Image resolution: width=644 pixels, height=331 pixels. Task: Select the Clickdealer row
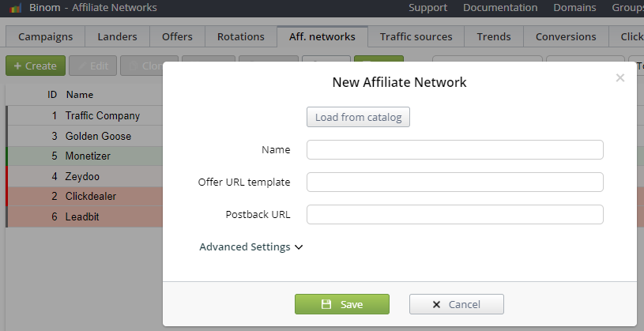click(x=85, y=196)
